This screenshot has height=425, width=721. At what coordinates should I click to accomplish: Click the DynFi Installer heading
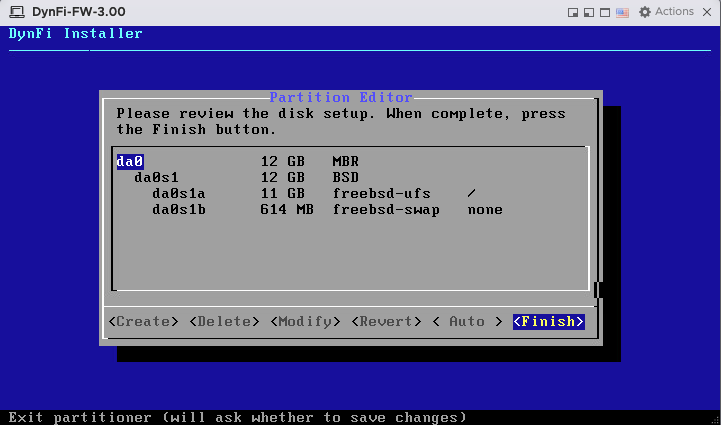coord(76,34)
